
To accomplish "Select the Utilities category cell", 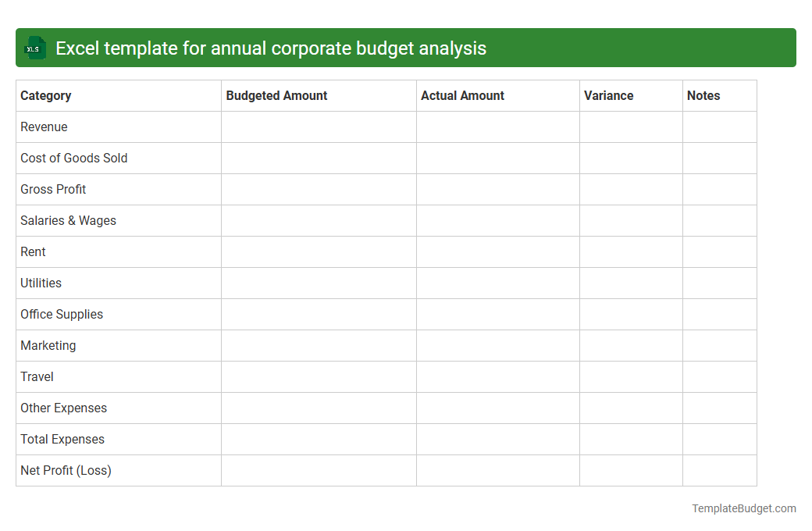I will tap(41, 283).
